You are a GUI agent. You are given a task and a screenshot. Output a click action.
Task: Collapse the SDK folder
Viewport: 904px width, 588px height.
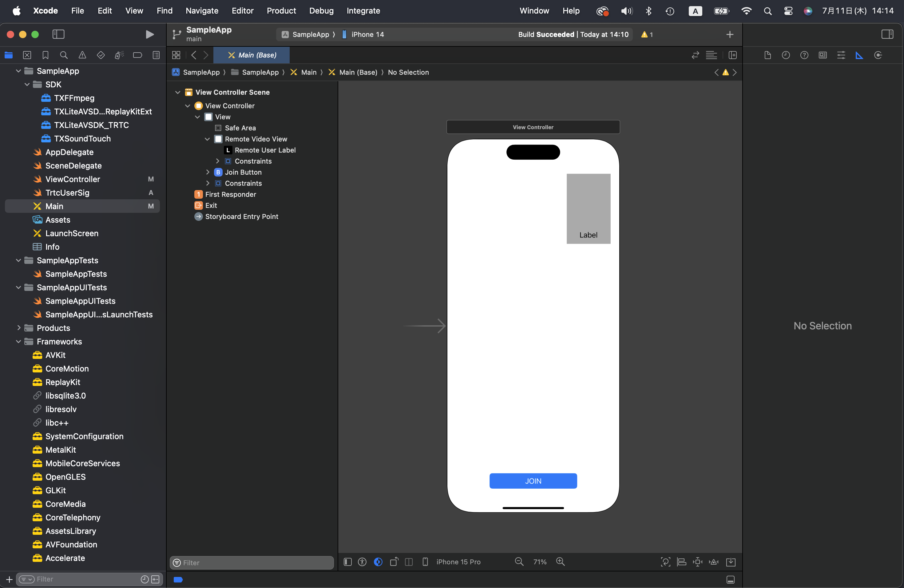point(27,84)
